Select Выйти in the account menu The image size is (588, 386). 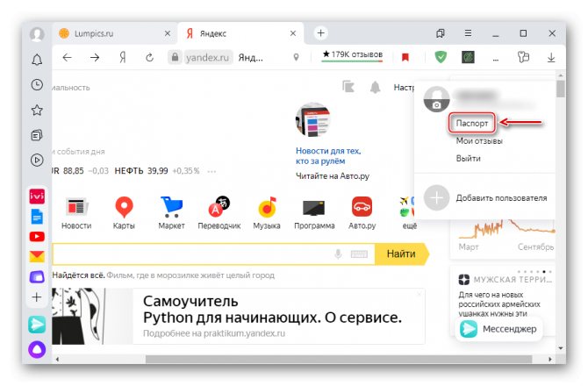tap(468, 158)
